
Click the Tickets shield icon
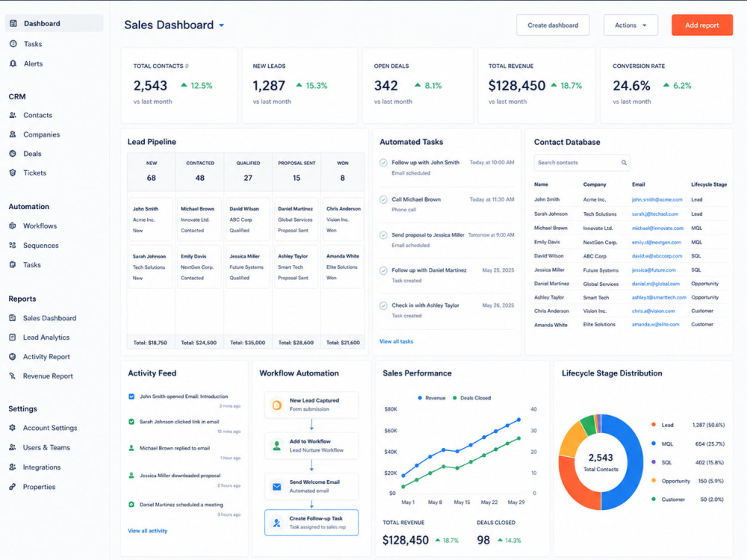click(x=13, y=173)
